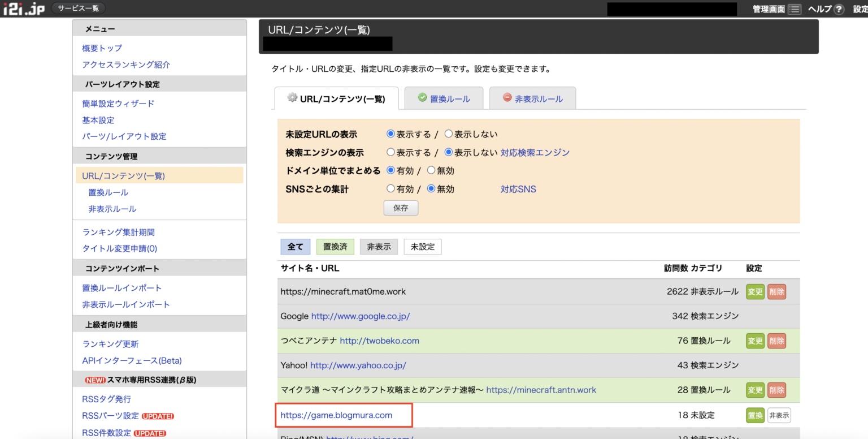The image size is (868, 439).
Task: Click the gear icon on URL/コンテンツ(一覧) tab
Action: click(x=292, y=98)
